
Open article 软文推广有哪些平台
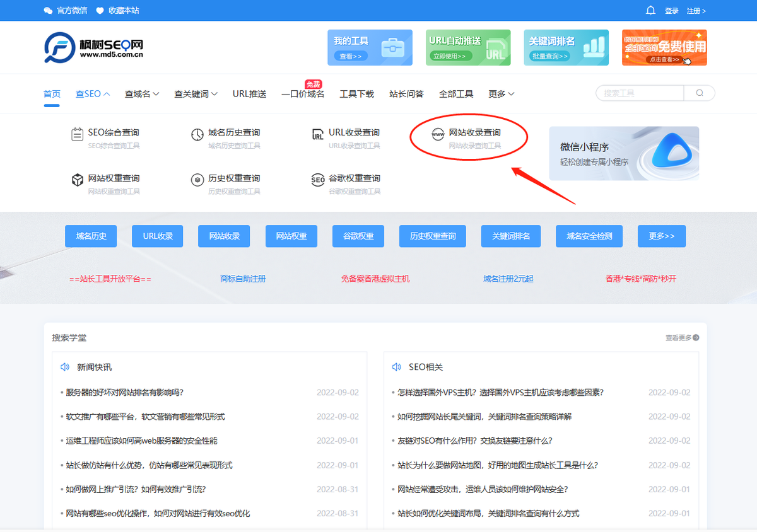click(145, 417)
